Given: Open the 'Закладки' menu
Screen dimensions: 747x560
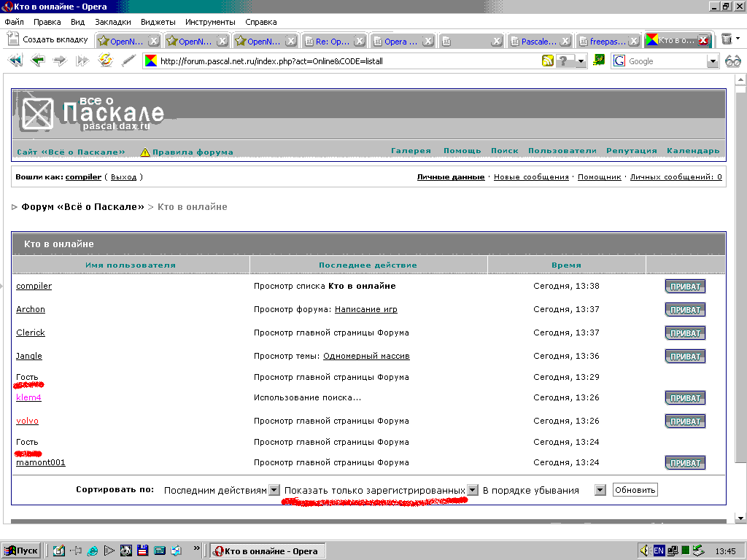Looking at the screenshot, I should tap(113, 22).
